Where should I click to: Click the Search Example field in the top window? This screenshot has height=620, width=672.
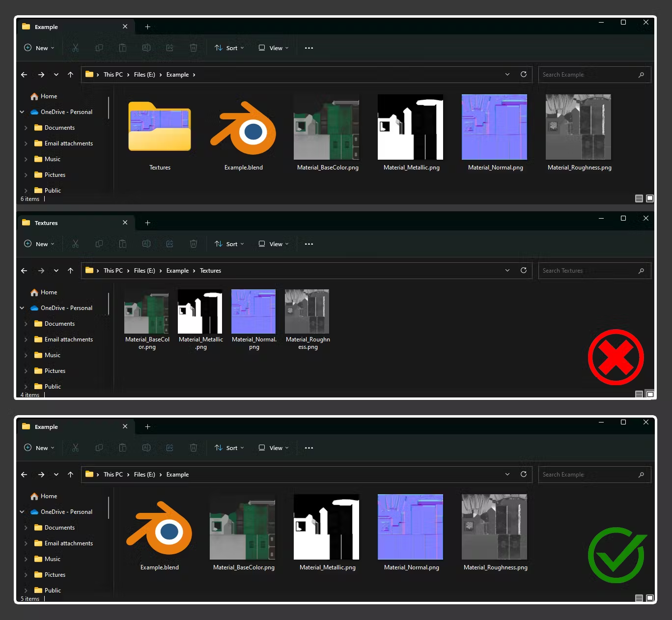tap(594, 75)
